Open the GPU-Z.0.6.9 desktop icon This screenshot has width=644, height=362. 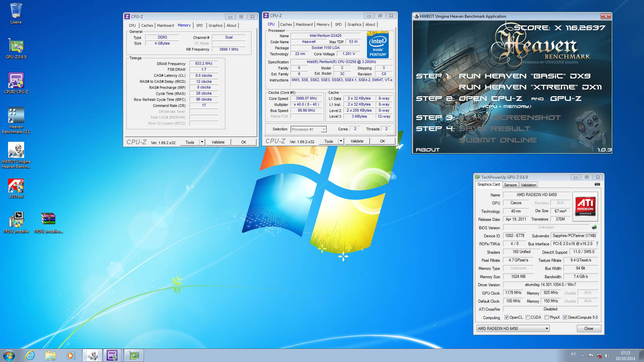[16, 49]
